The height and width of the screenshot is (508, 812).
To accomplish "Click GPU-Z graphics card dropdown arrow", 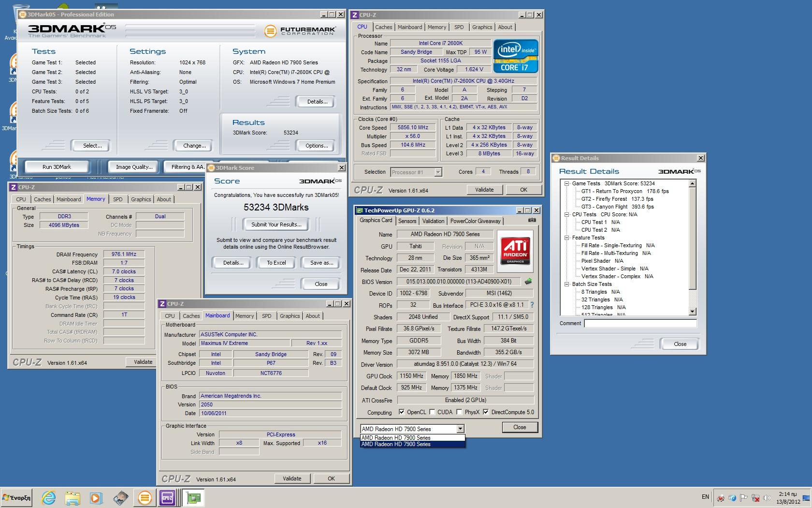I will point(460,429).
